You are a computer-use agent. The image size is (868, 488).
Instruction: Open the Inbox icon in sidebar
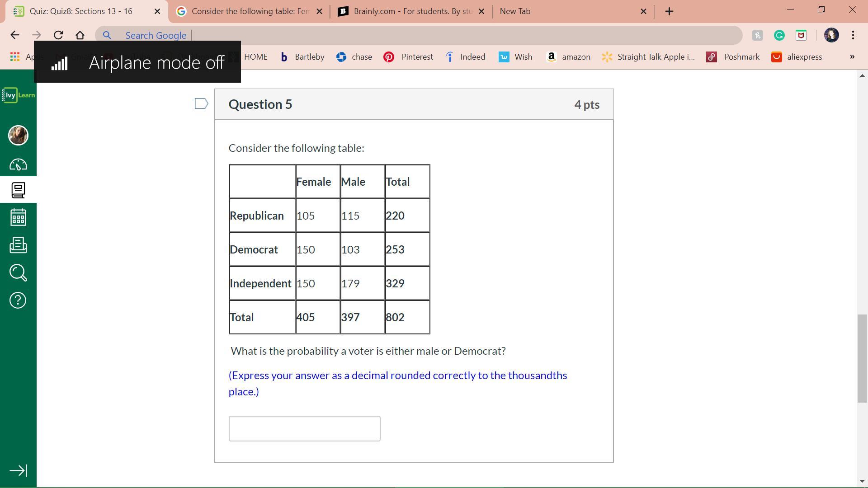tap(18, 245)
